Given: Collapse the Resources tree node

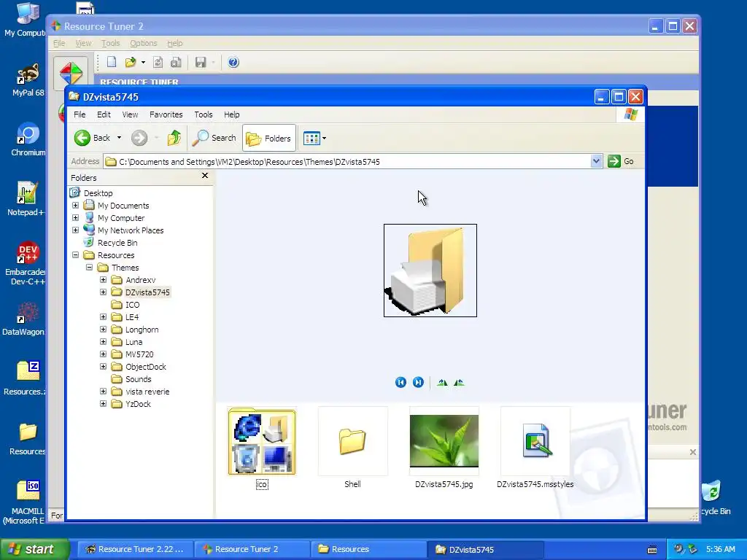Looking at the screenshot, I should coord(75,254).
